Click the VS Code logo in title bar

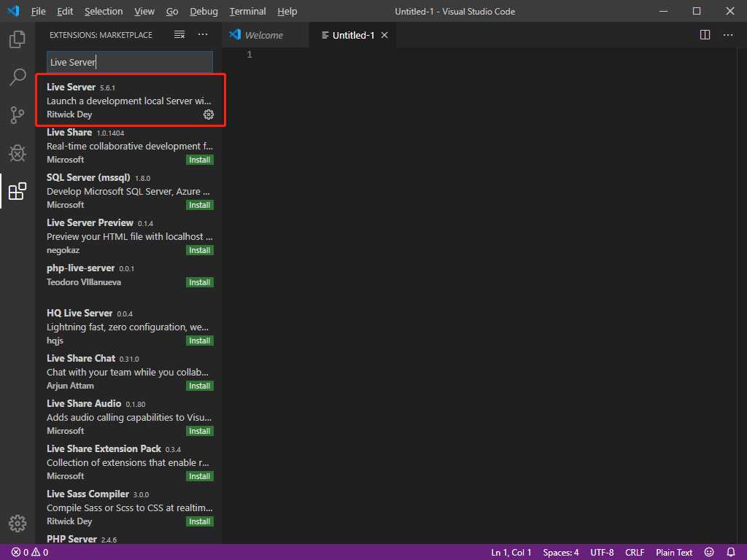13,11
